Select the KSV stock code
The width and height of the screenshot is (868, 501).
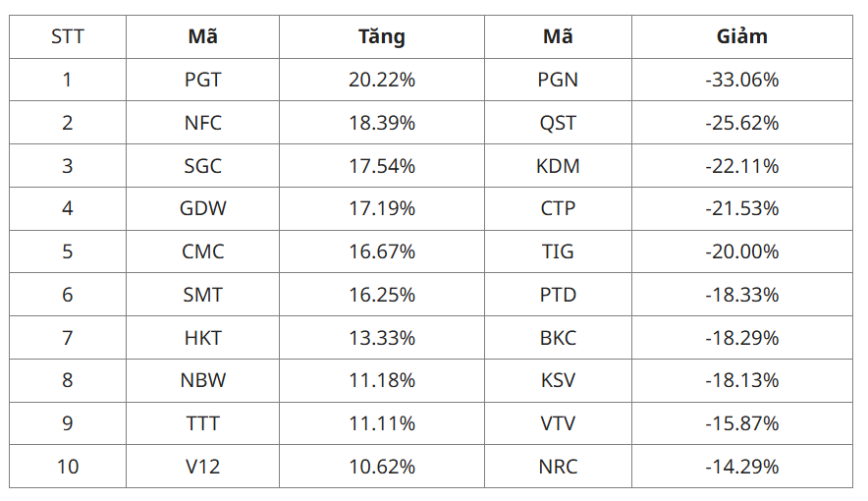click(x=558, y=381)
